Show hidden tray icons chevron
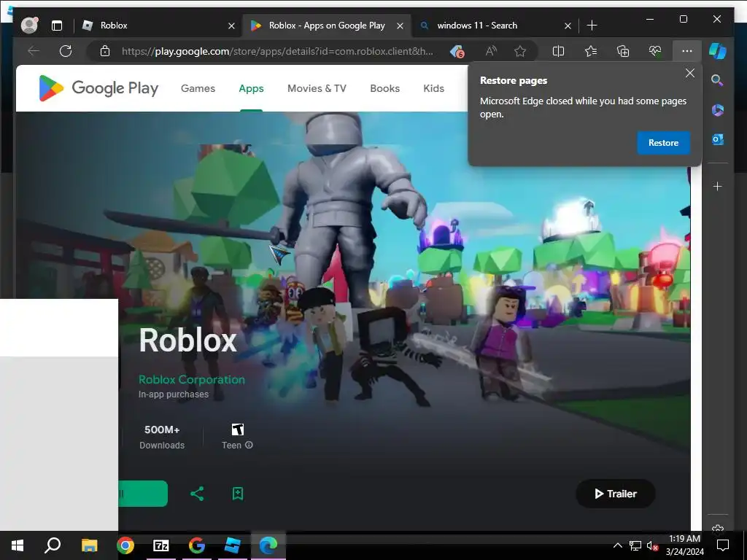747x560 pixels. (x=617, y=545)
